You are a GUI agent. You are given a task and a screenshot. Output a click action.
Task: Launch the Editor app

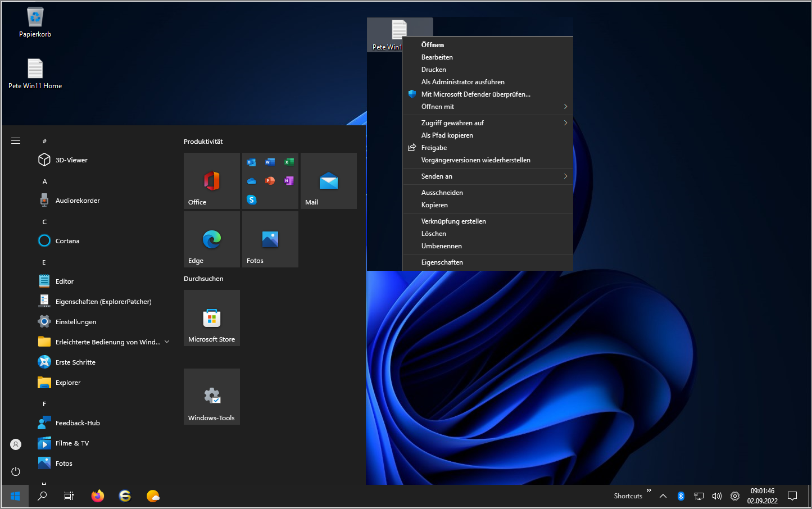104,281
